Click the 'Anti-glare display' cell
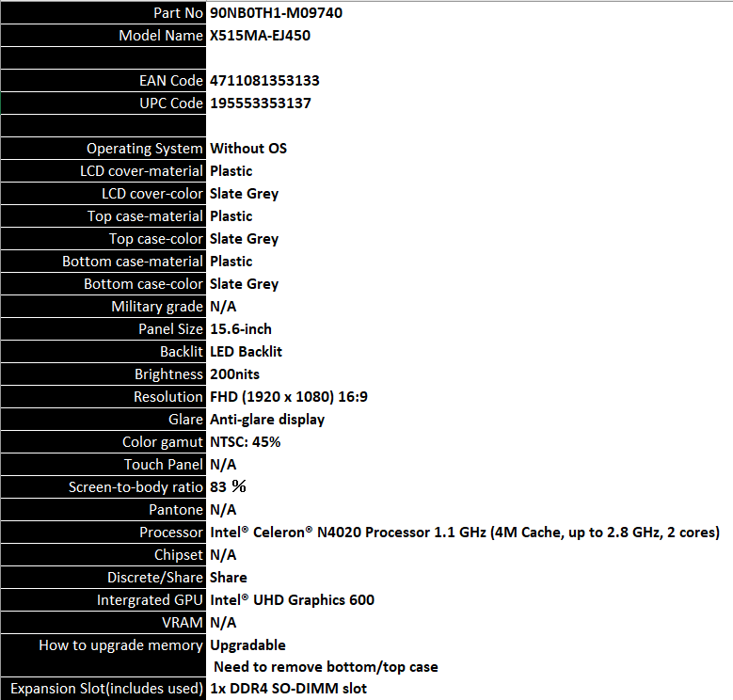 coord(267,420)
